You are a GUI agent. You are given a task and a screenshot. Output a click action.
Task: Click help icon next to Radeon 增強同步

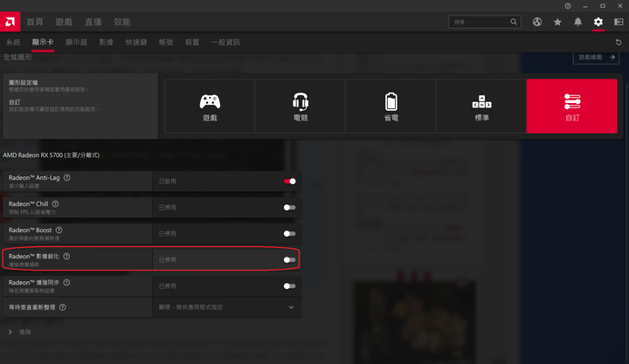66,282
